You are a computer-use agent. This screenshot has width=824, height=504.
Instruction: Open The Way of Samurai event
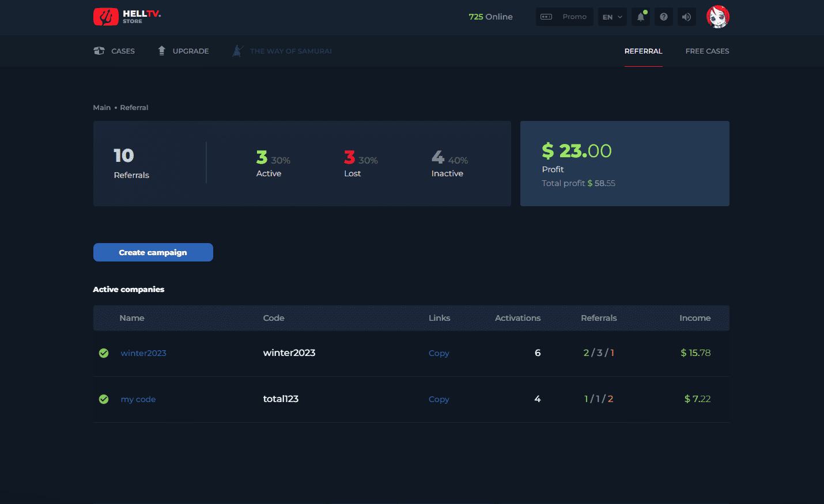[282, 51]
